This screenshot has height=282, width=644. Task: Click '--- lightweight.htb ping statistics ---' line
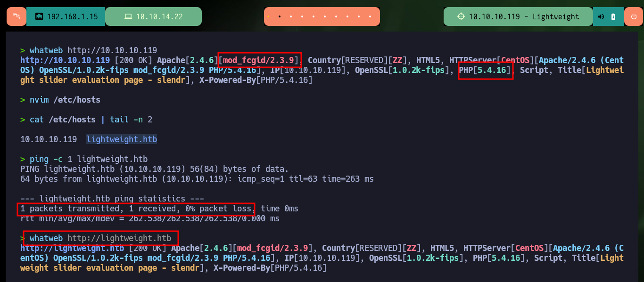tap(112, 199)
